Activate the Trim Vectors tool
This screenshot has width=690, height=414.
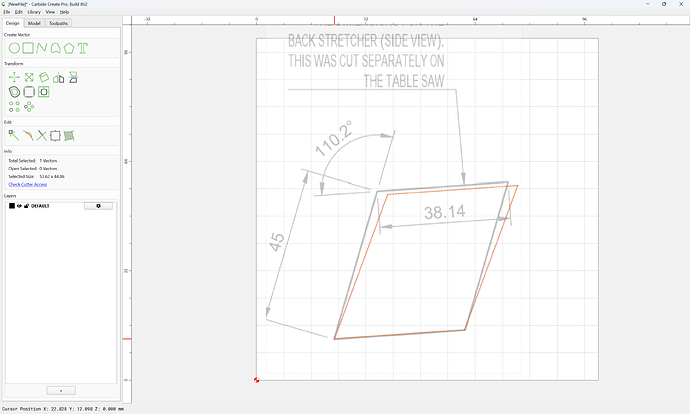28,136
